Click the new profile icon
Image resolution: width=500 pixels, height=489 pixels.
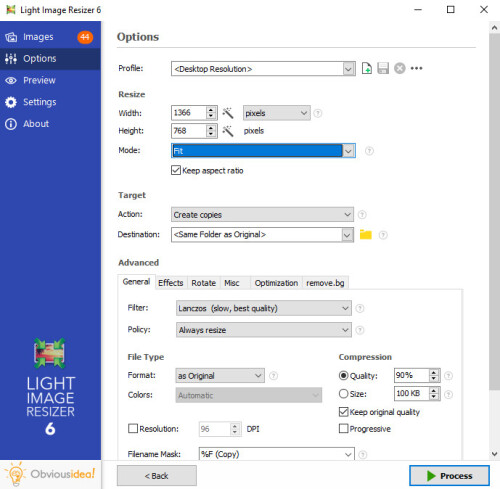[367, 68]
